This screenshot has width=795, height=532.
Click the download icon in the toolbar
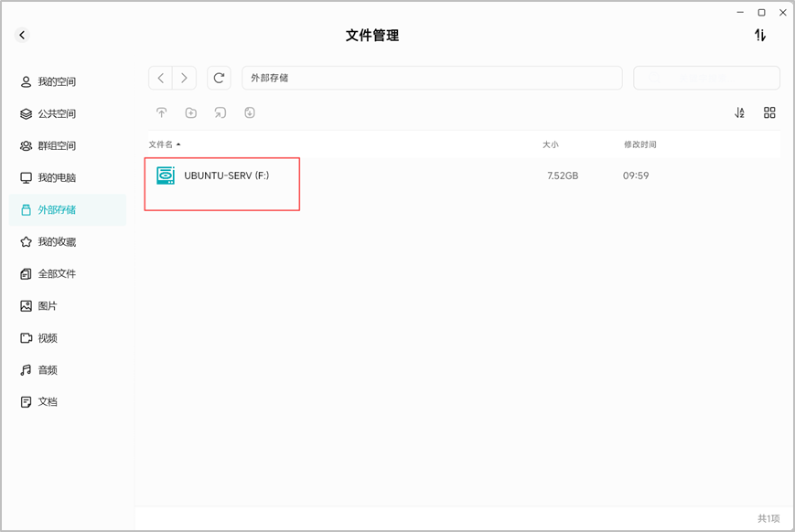[250, 112]
